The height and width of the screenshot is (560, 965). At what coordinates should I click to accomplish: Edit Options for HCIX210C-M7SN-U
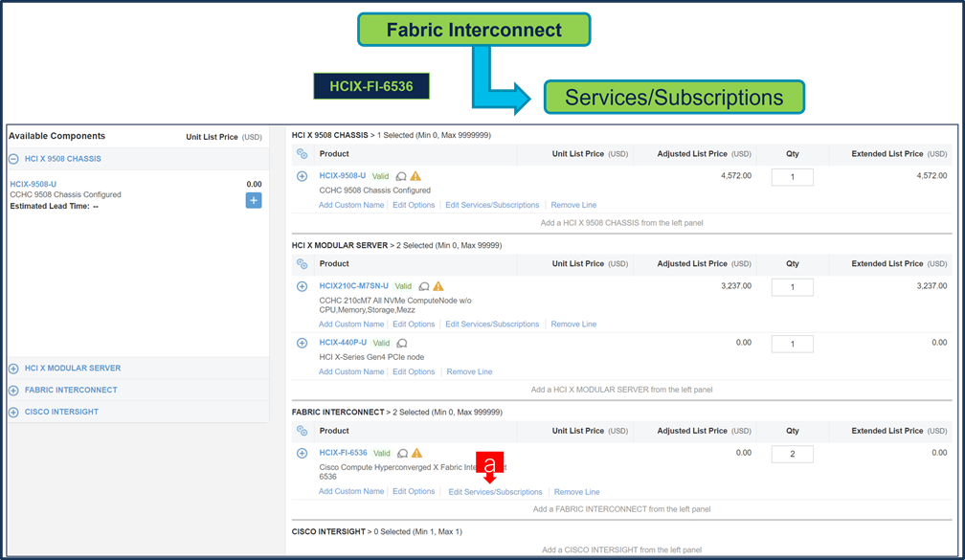414,325
